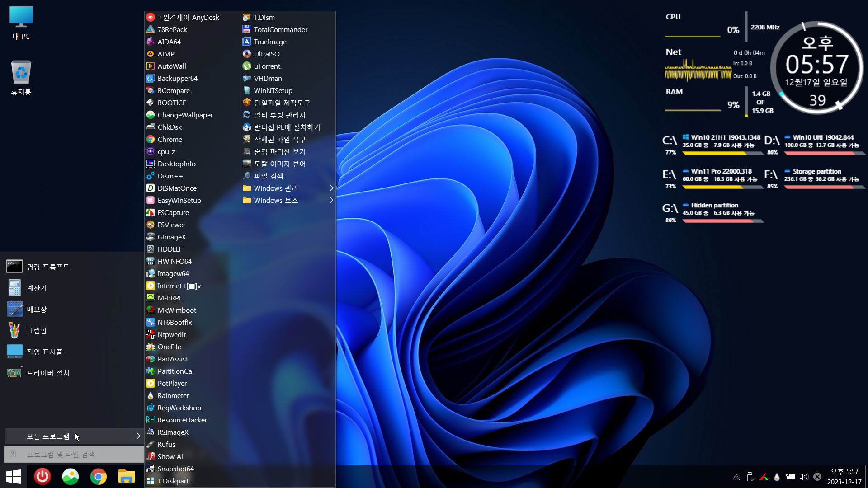Open 휴지통 recycle bin icon

click(x=21, y=78)
